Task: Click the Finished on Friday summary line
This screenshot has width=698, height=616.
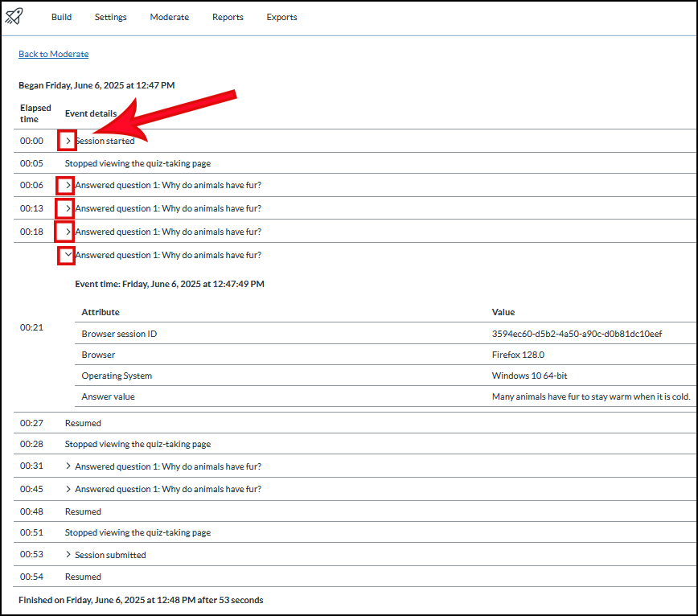Action: (x=141, y=600)
